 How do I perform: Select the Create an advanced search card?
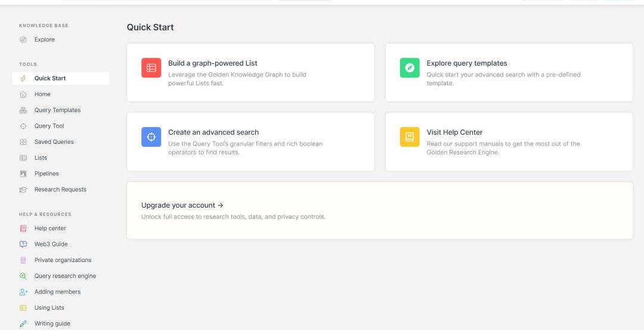point(250,142)
